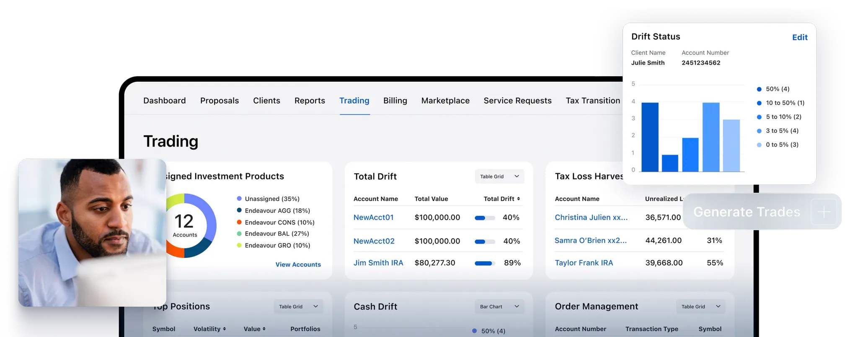The height and width of the screenshot is (337, 868).
Task: Click the Jim Smith IRA drift bar
Action: coord(485,263)
